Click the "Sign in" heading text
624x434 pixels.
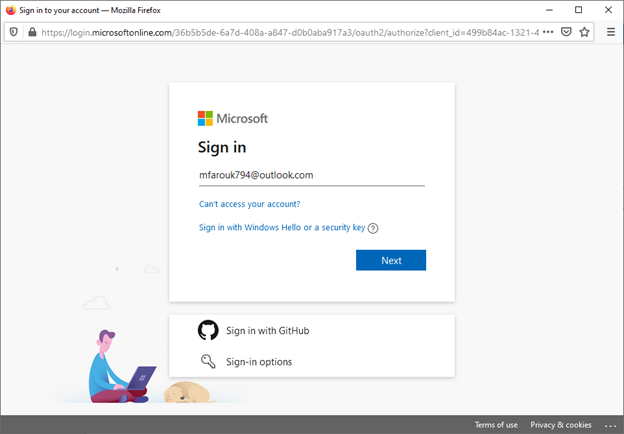pos(222,148)
